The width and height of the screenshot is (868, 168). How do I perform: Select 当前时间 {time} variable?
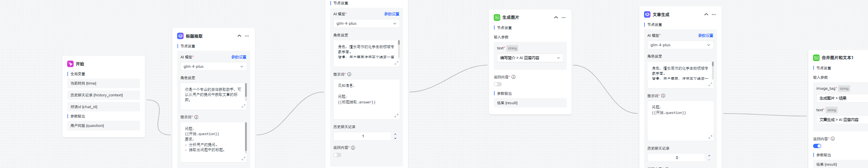104,83
